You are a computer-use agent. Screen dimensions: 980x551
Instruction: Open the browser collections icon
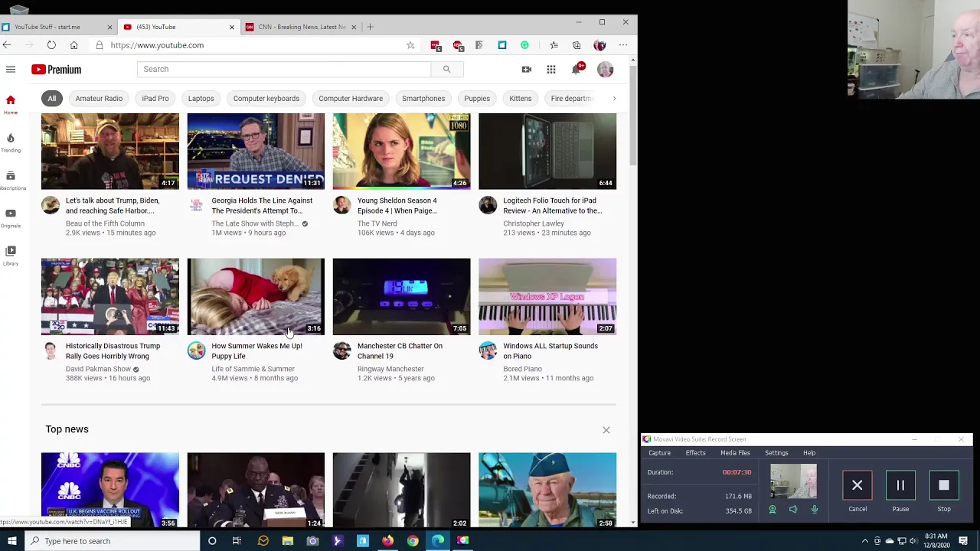click(577, 45)
